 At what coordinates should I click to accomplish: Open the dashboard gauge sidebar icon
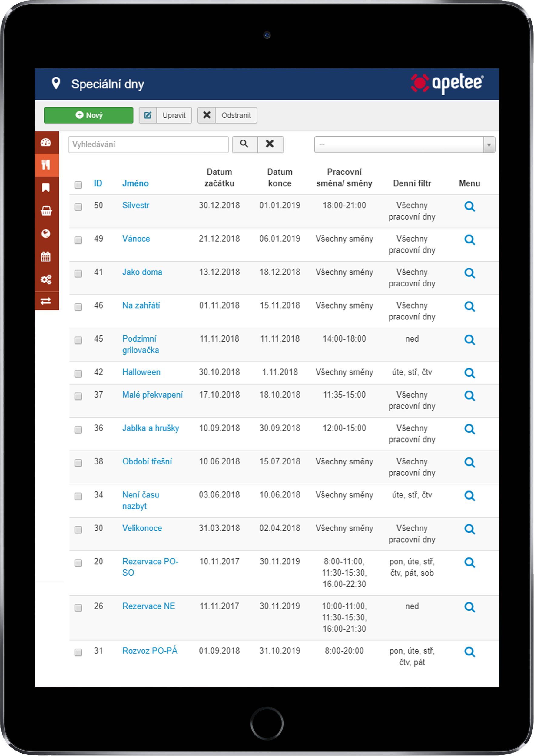point(46,142)
